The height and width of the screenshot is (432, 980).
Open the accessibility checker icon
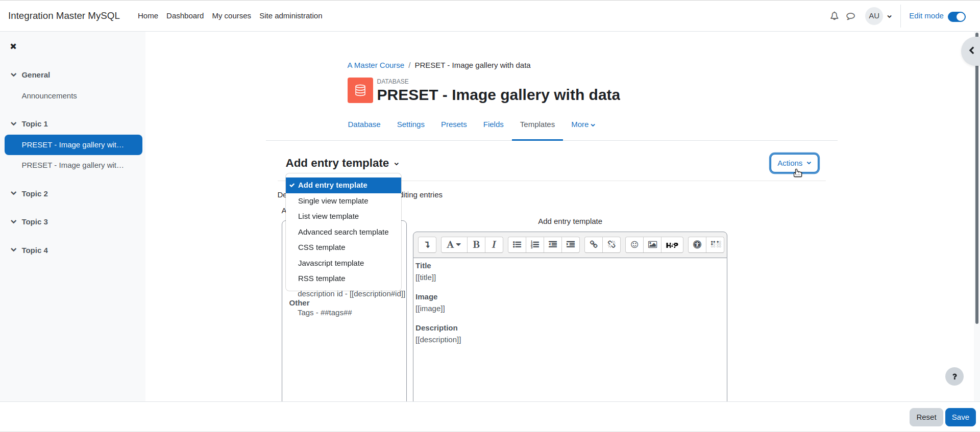click(x=697, y=245)
